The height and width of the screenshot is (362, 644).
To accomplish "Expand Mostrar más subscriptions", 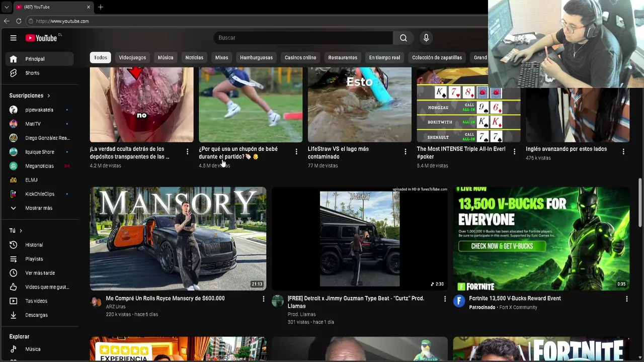I will coord(39,208).
